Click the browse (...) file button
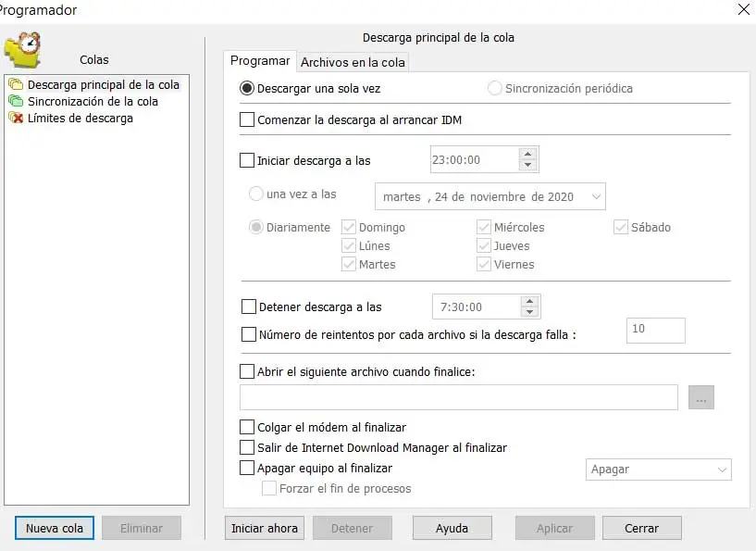Image resolution: width=756 pixels, height=551 pixels. pos(701,397)
